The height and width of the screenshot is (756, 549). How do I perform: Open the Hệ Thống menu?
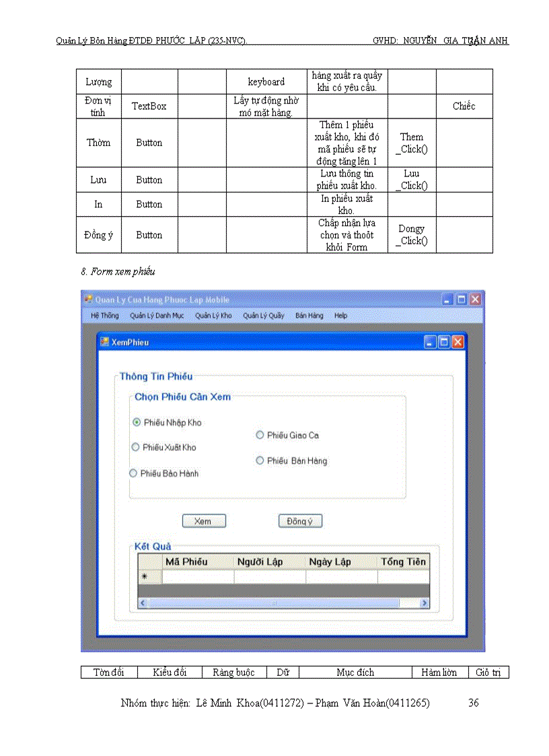(104, 315)
